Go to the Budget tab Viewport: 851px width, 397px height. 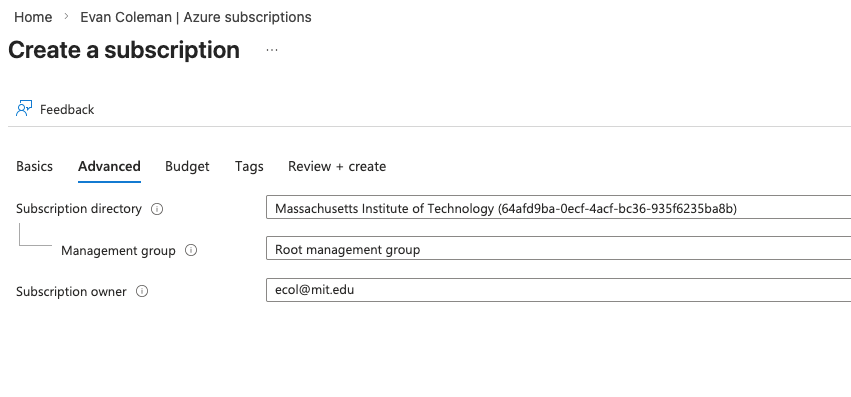pyautogui.click(x=187, y=166)
